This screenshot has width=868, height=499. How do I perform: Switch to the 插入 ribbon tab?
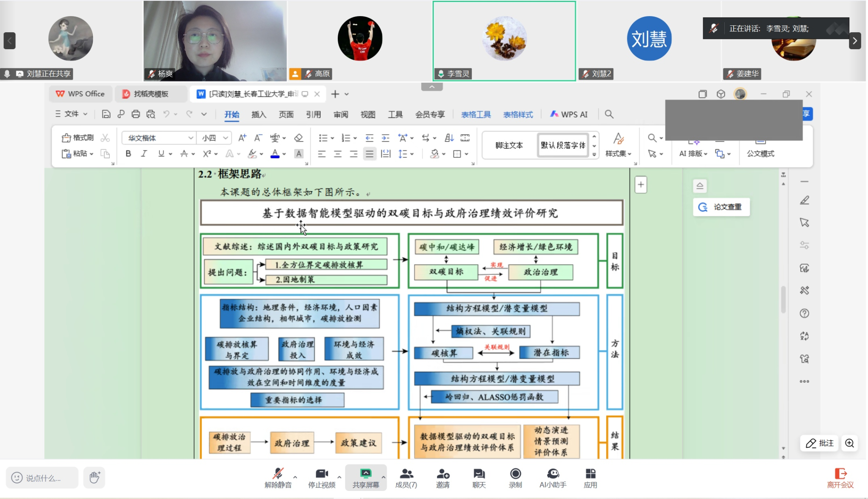pos(259,114)
